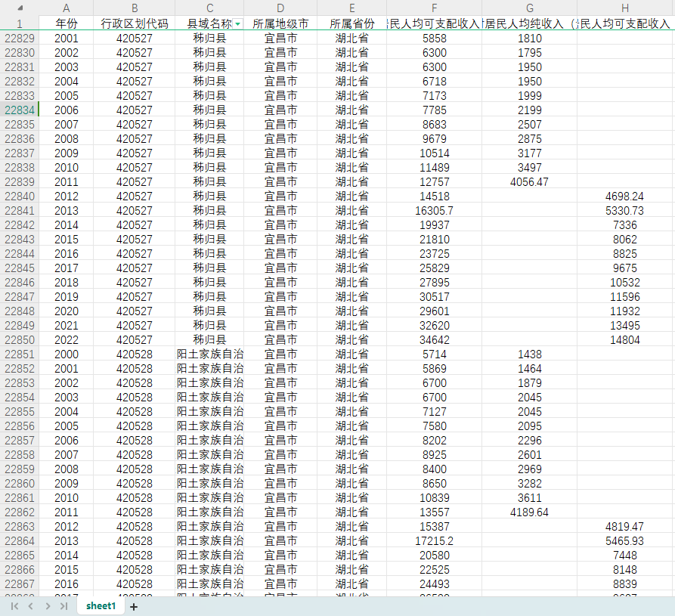Screen dimensions: 675x616
Task: Click the 所属省份 header cell
Action: pyautogui.click(x=351, y=23)
